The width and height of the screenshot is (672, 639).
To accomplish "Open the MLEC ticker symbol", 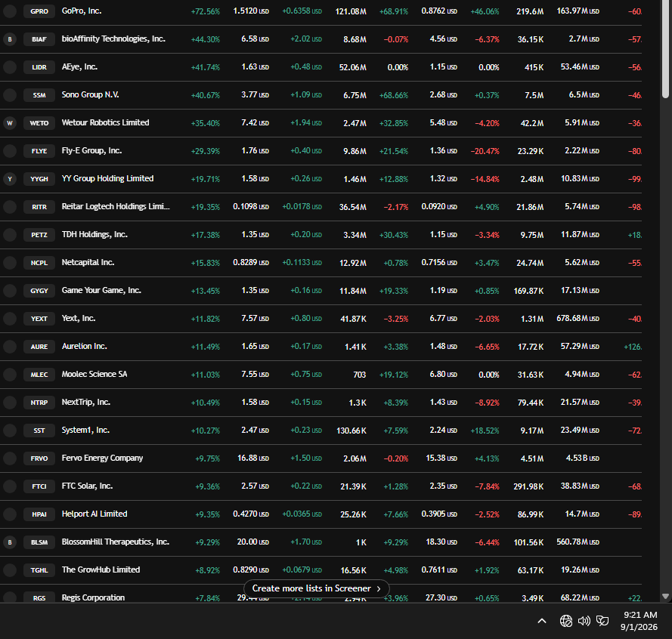I will coord(39,375).
